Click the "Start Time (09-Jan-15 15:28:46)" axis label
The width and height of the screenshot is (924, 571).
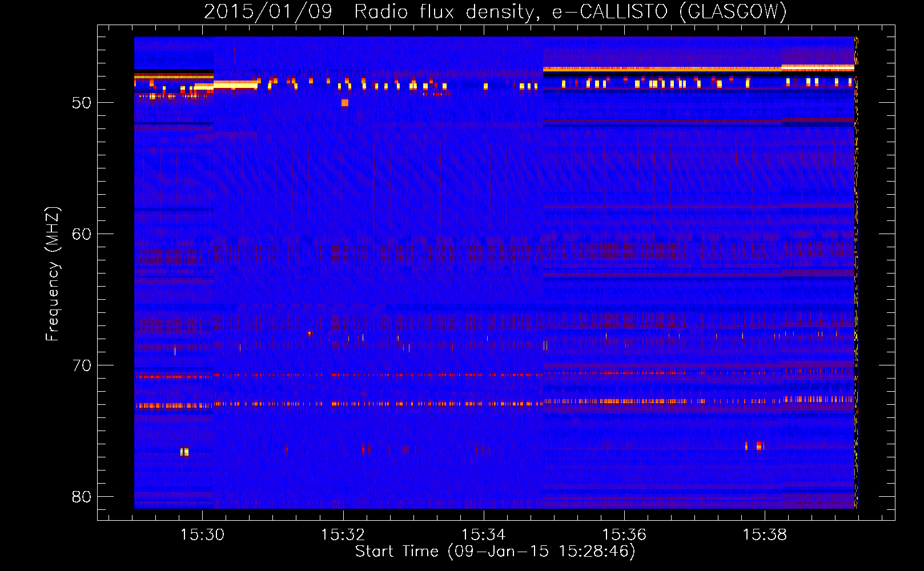tap(495, 552)
